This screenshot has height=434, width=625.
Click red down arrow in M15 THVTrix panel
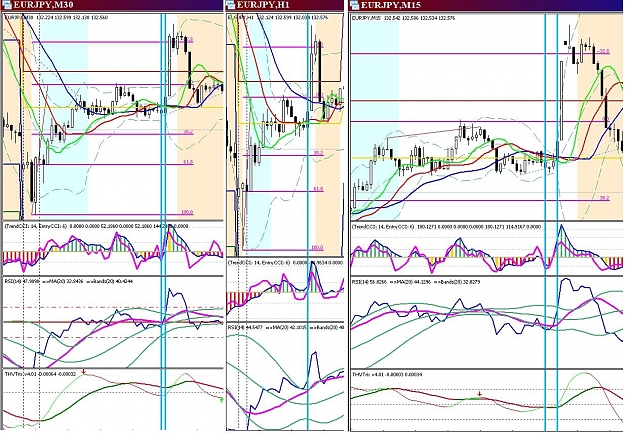(x=480, y=394)
